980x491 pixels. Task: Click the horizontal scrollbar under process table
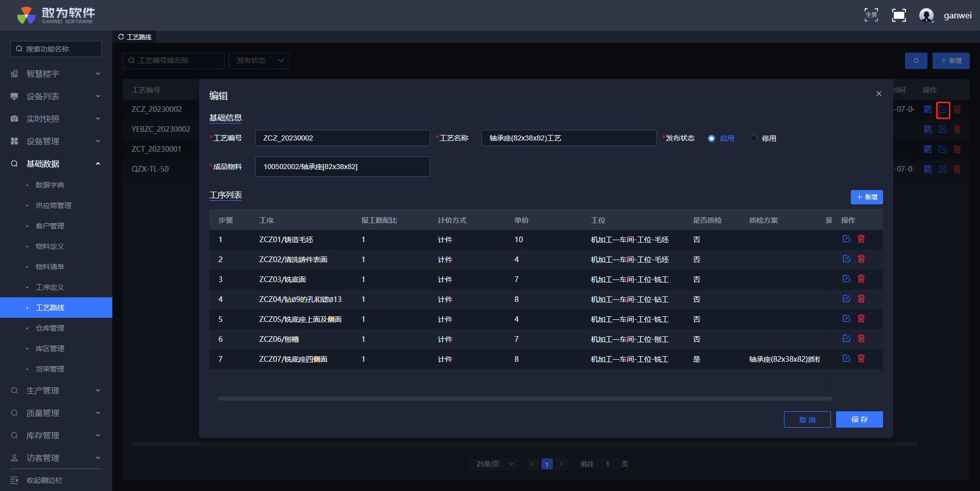point(525,399)
